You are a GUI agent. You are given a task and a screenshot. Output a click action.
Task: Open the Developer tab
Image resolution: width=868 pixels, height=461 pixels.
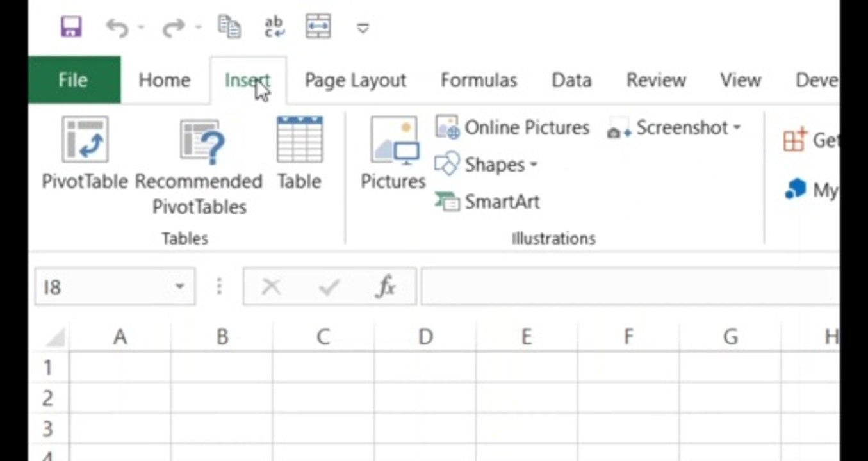click(817, 80)
